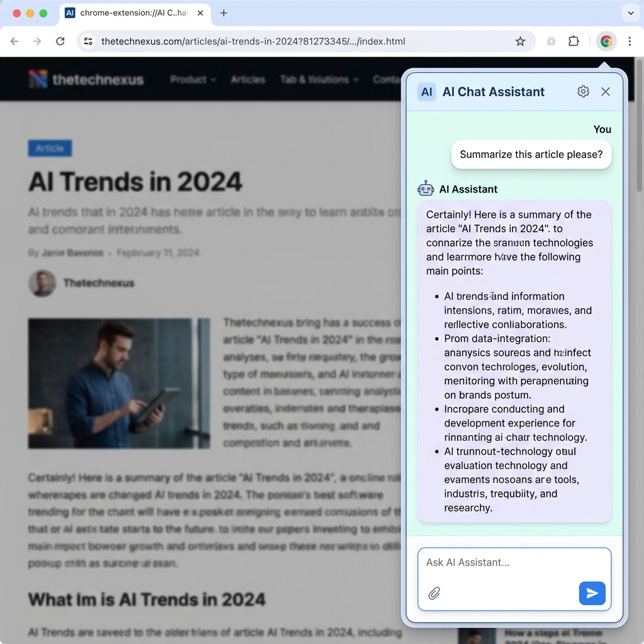Screen dimensions: 644x644
Task: Reload the current page
Action: coord(60,41)
